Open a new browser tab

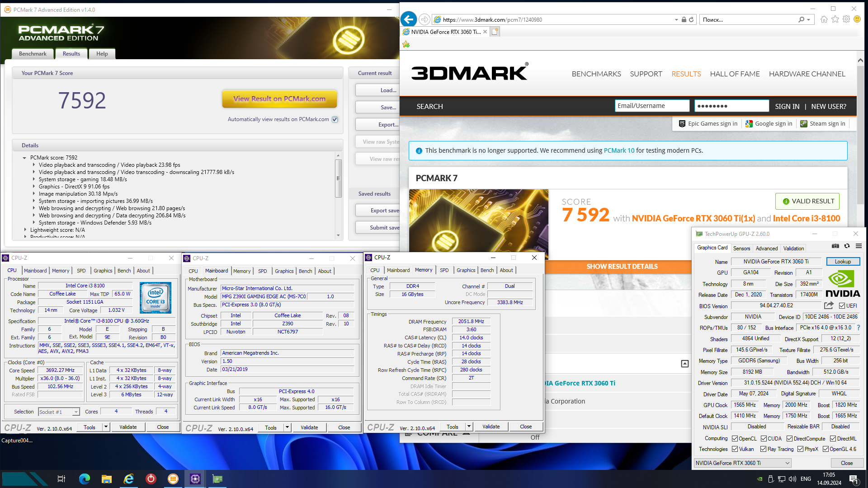click(495, 32)
